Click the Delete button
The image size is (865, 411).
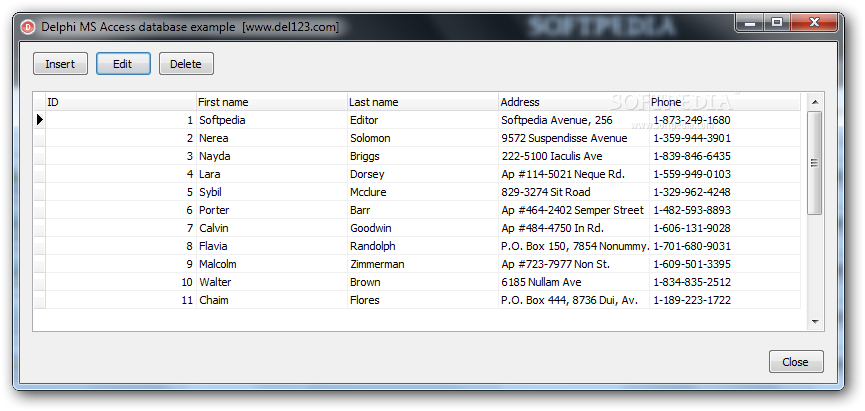tap(186, 64)
